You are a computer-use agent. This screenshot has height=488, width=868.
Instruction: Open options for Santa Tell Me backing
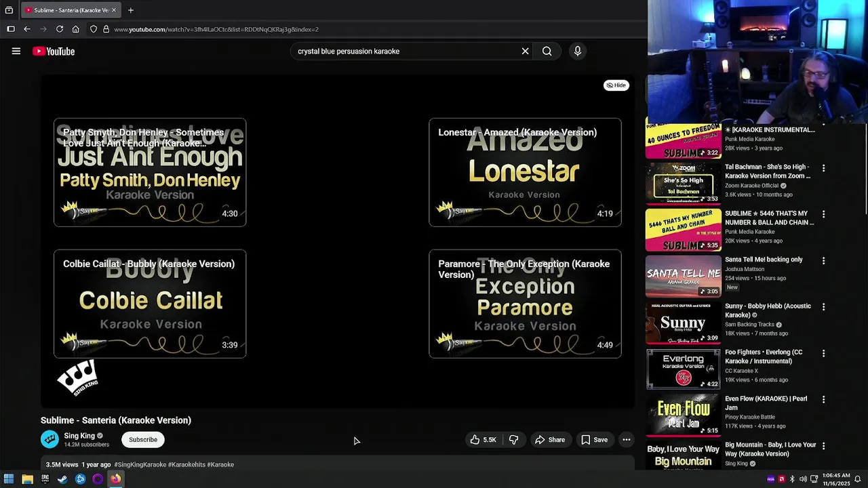pos(824,260)
